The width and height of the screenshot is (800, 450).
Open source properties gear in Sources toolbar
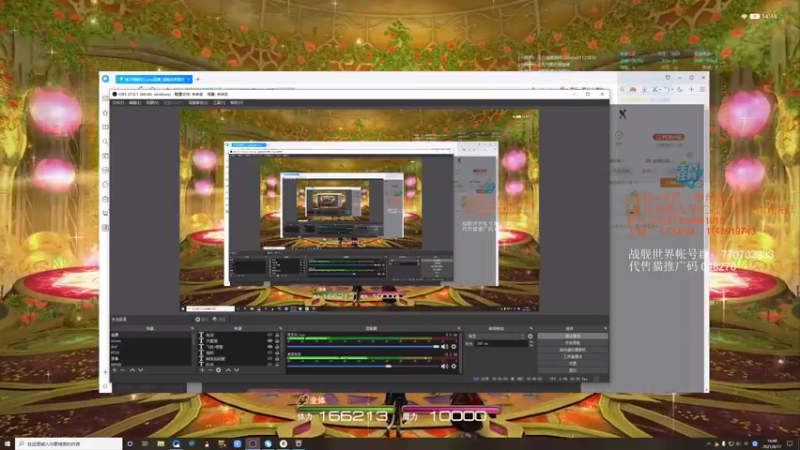pyautogui.click(x=218, y=370)
